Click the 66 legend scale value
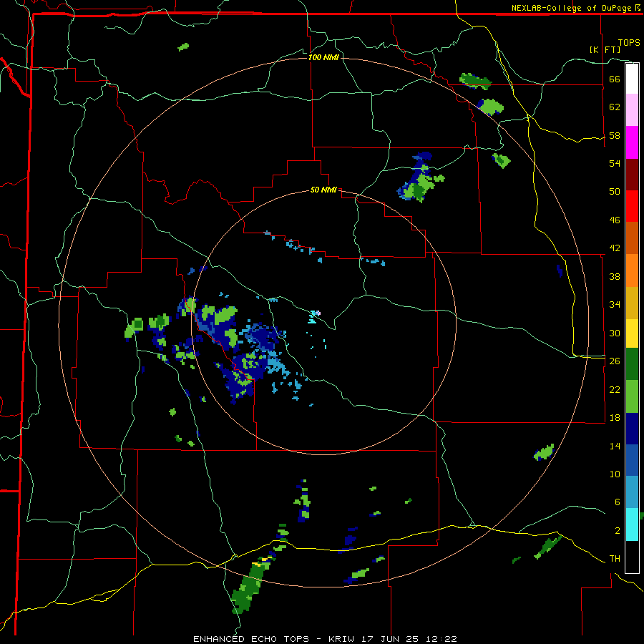This screenshot has width=644, height=644. pyautogui.click(x=615, y=79)
